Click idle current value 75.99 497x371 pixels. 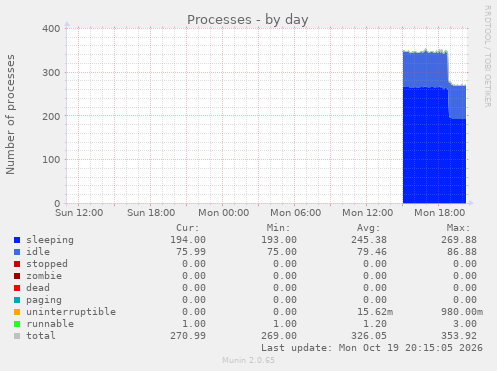point(191,252)
